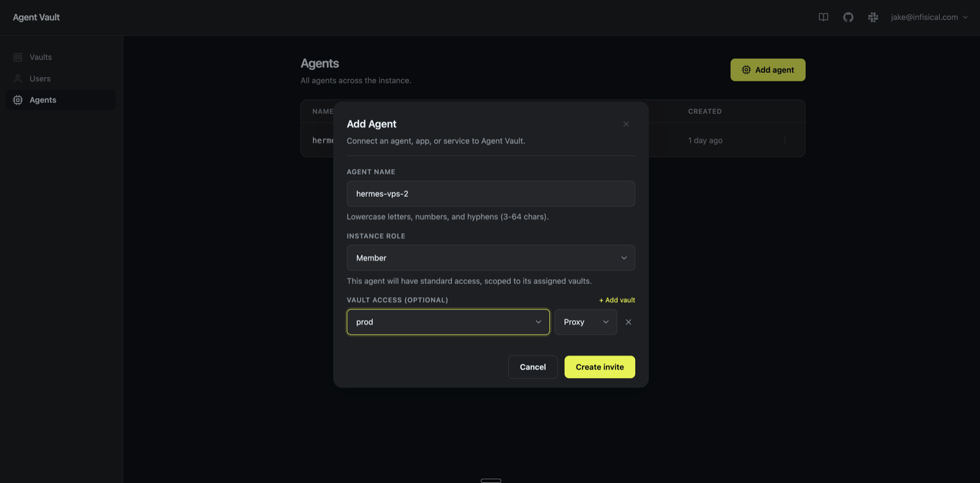The height and width of the screenshot is (483, 980).
Task: Select Agents in the sidebar
Action: (x=61, y=100)
